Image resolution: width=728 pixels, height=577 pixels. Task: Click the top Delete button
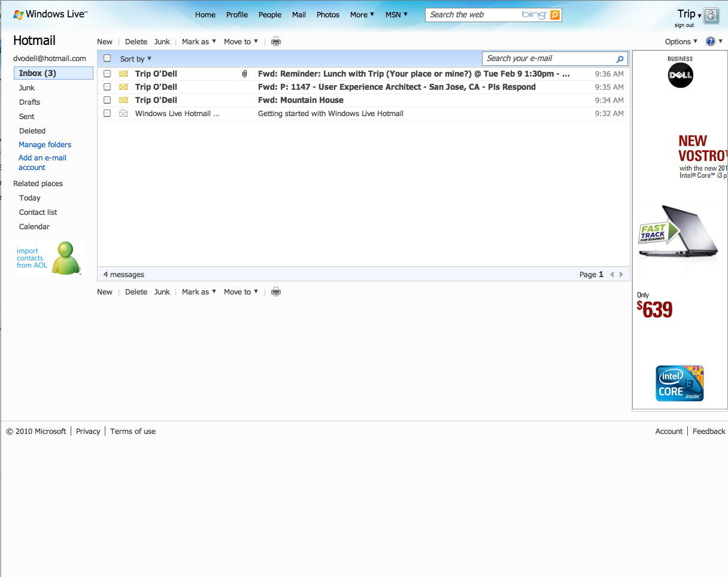[136, 41]
